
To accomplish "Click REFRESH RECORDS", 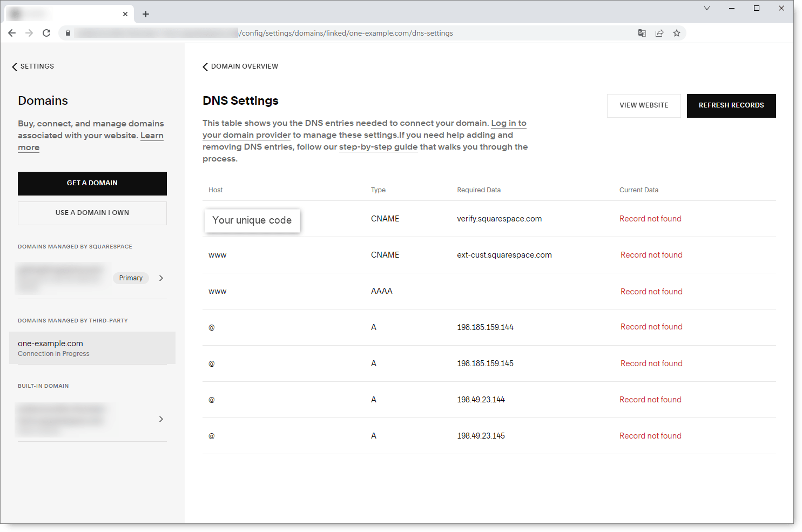I will tap(731, 105).
